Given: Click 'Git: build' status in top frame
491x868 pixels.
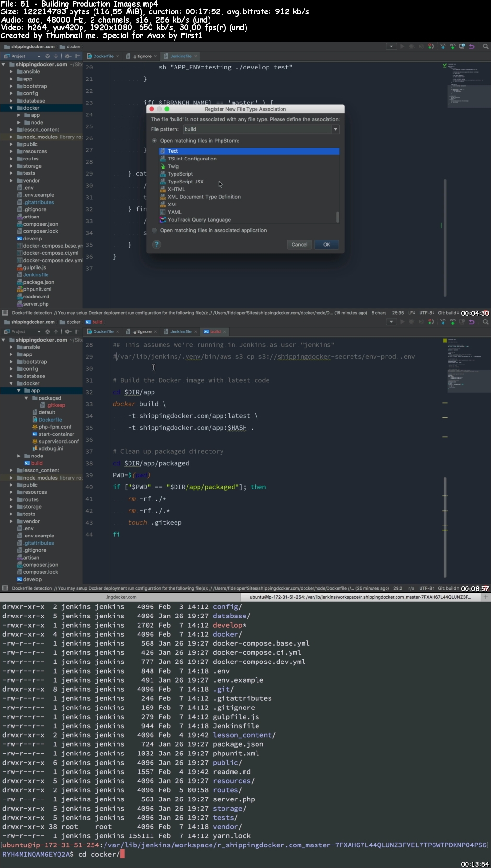Looking at the screenshot, I should (x=448, y=313).
